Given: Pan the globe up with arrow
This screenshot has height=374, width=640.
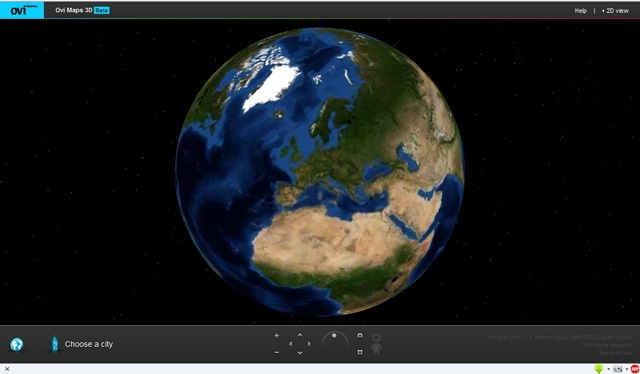Looking at the screenshot, I should pos(300,335).
